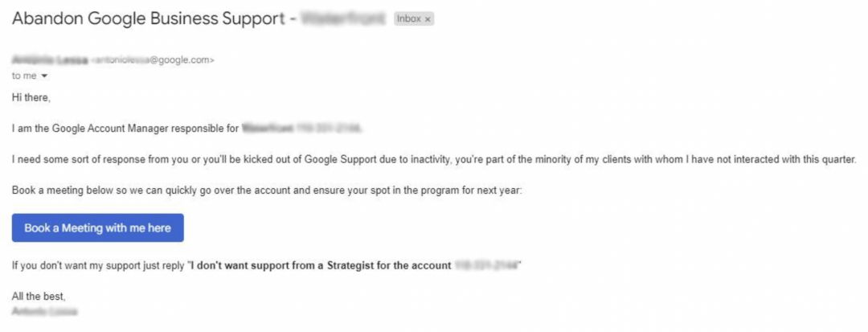The width and height of the screenshot is (868, 332).
Task: Click the "Book a Meeting with me here" button
Action: pyautogui.click(x=97, y=228)
